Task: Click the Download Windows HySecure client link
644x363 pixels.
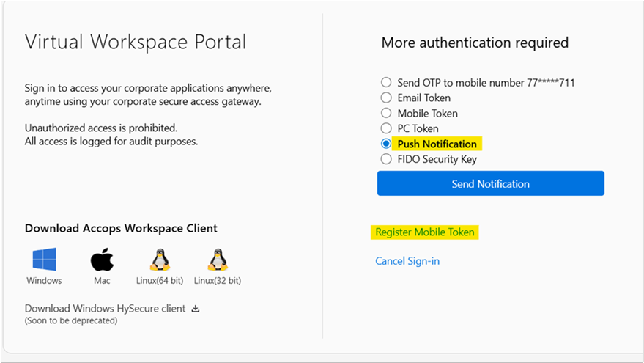Action: (106, 309)
